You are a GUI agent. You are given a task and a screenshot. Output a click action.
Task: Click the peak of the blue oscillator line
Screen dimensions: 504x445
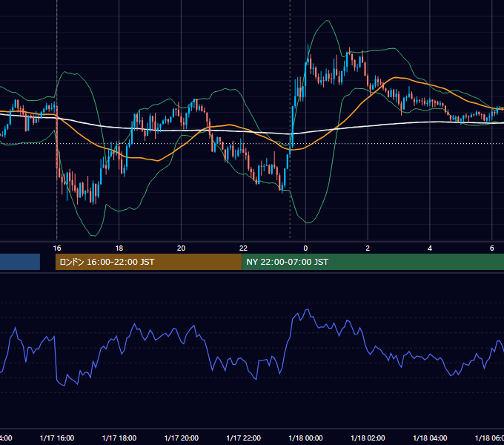[x=308, y=309]
